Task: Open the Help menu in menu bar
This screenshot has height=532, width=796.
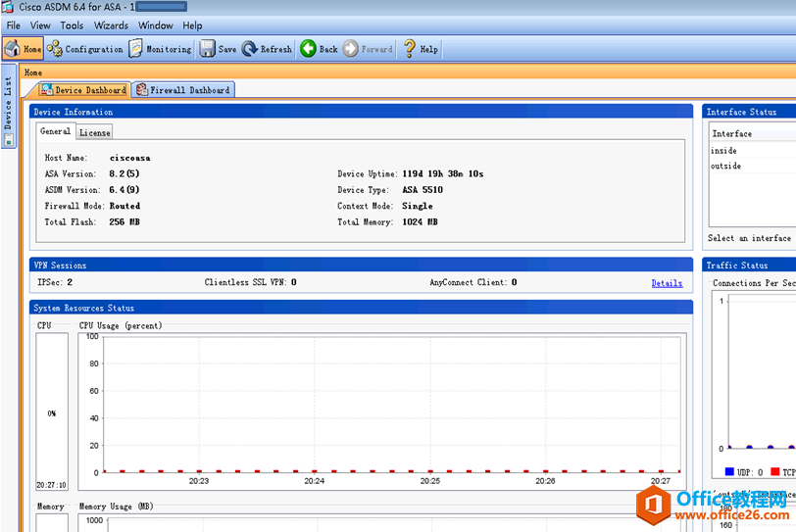Action: [192, 25]
